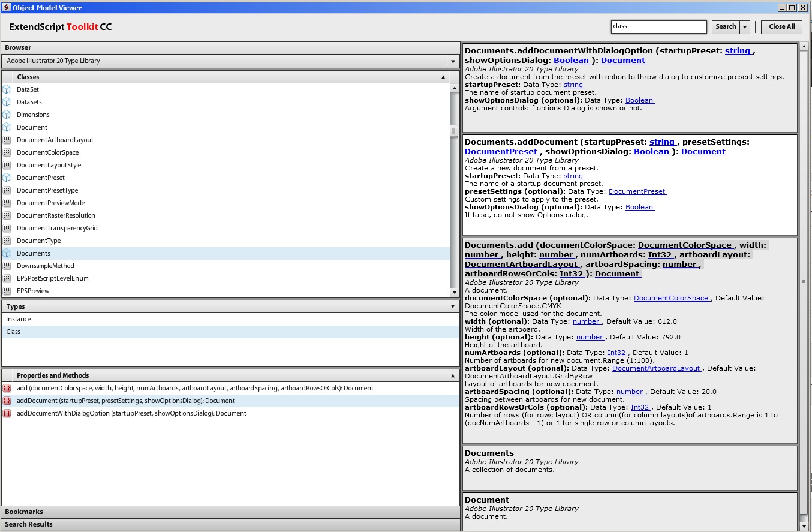Collapse the Classes panel with its triangle
Viewport: 812px width, 532px height.
click(x=443, y=77)
